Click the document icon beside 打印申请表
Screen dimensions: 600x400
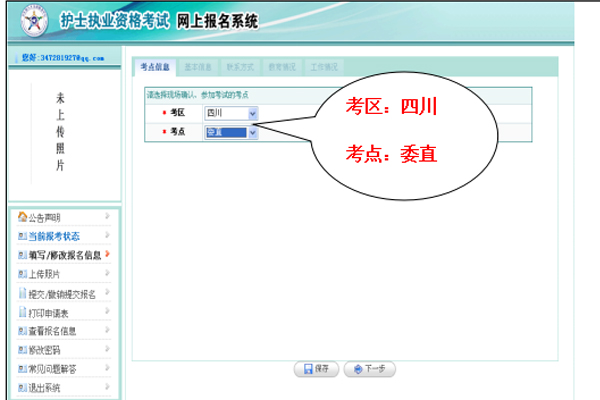(x=22, y=312)
